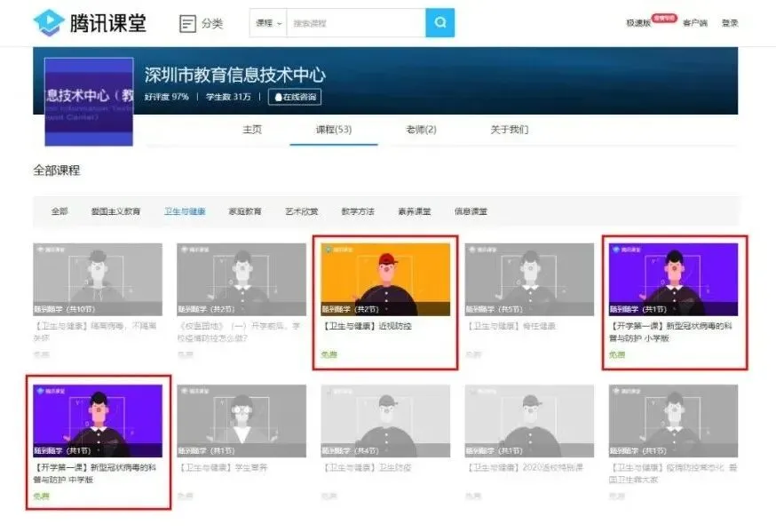Open the purple 小学版 course thumbnail
This screenshot has width=776, height=532.
coord(673,279)
